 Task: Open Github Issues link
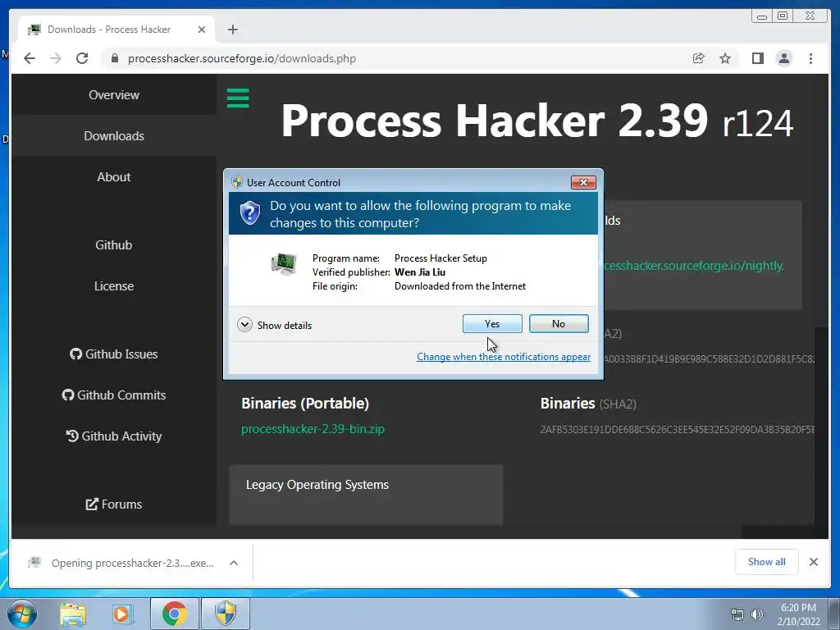(114, 354)
